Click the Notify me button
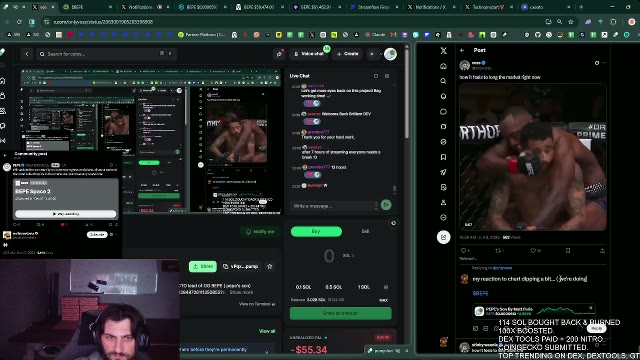Viewport: 640px width, 360px height. pyautogui.click(x=260, y=232)
